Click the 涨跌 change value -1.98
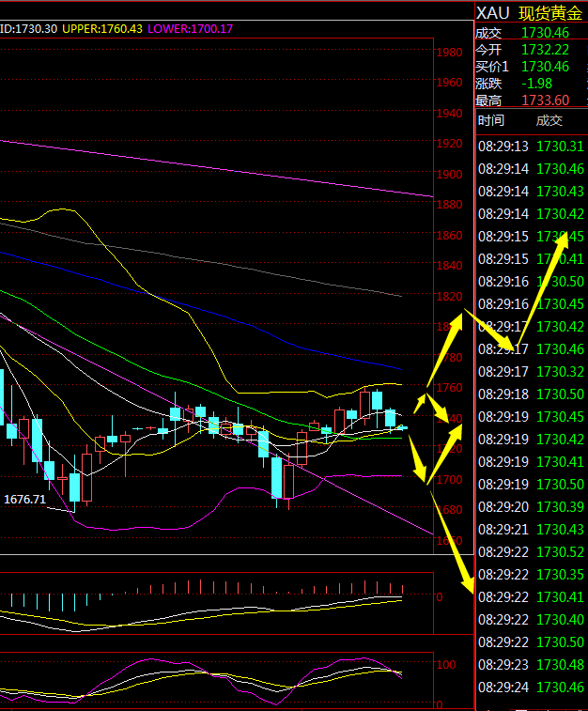The height and width of the screenshot is (711, 588). coord(536,84)
